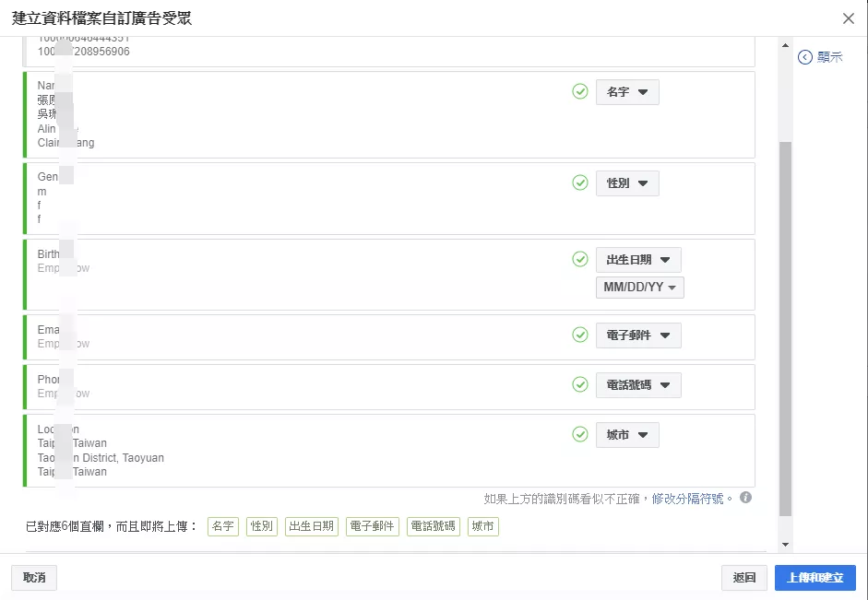Click the 顯示 link
868x600 pixels.
coord(830,57)
